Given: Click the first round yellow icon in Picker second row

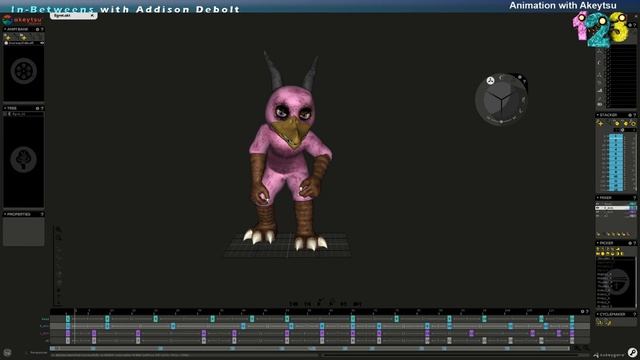Looking at the screenshot, I should (x=602, y=253).
